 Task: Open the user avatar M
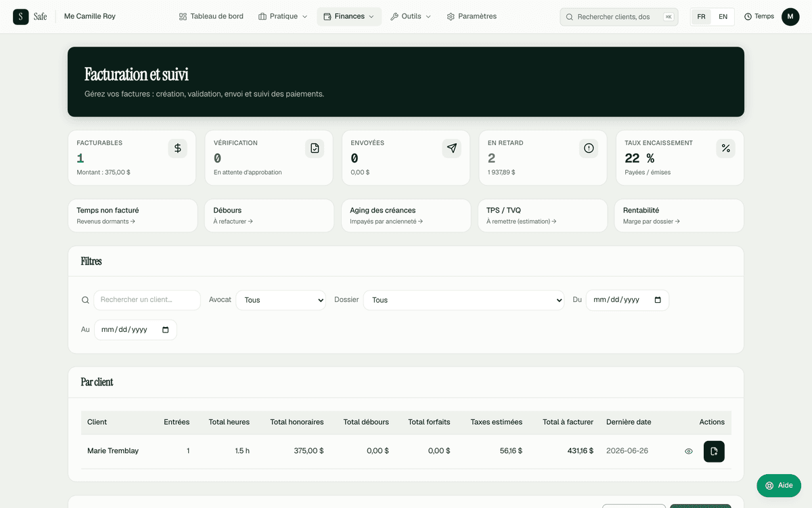790,16
